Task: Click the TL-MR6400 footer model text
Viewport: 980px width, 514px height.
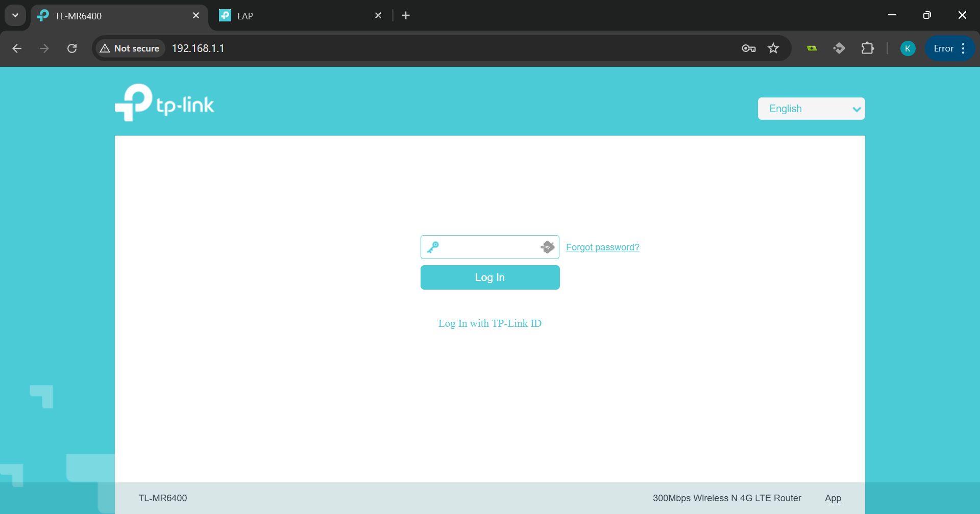Action: click(x=163, y=498)
